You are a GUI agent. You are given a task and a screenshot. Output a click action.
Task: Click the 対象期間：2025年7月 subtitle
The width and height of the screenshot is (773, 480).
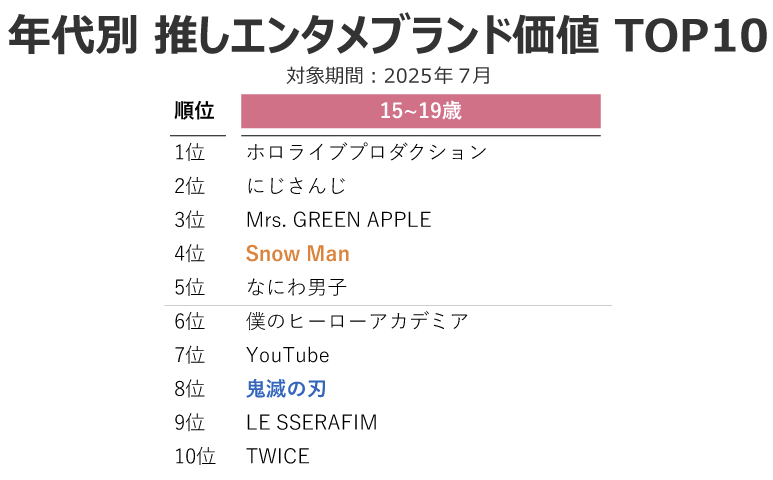(388, 76)
